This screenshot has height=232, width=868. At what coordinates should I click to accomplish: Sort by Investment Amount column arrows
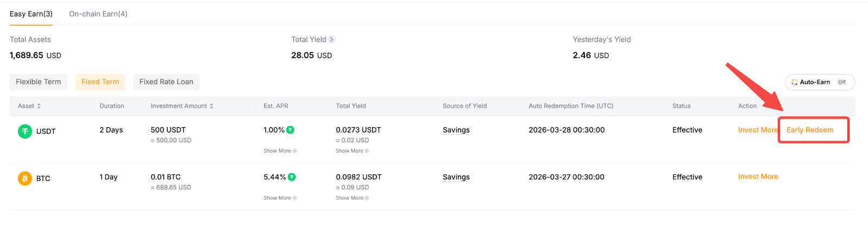point(212,106)
